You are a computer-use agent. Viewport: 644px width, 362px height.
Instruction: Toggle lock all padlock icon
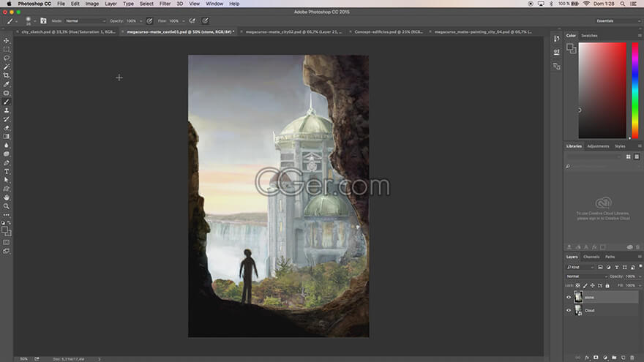click(607, 285)
